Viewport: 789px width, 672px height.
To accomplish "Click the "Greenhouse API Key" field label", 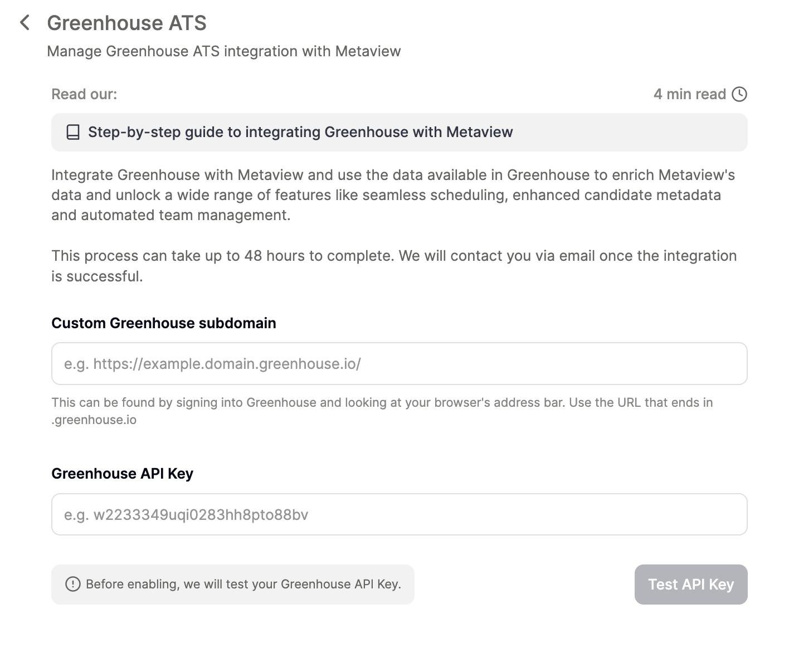I will point(122,474).
